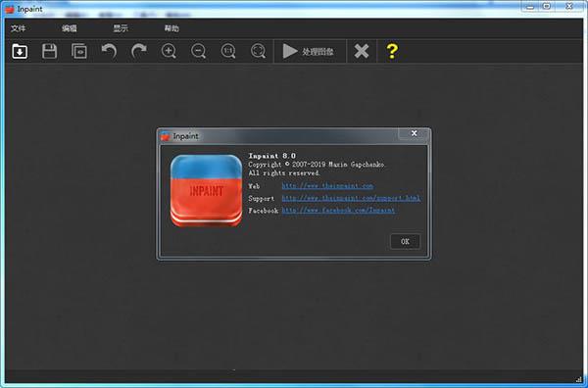
Task: Undo the last action
Action: (x=109, y=51)
